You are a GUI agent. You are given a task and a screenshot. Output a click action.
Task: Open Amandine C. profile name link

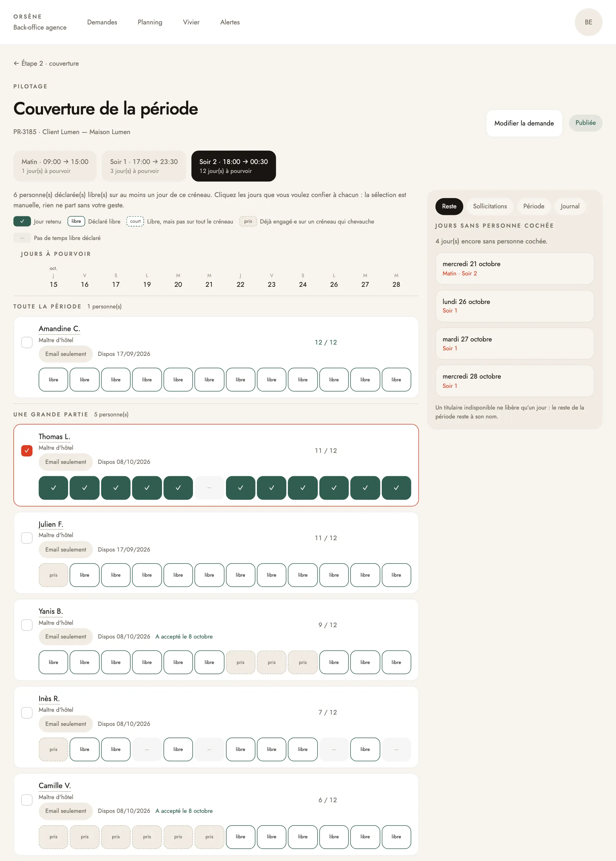pos(59,329)
